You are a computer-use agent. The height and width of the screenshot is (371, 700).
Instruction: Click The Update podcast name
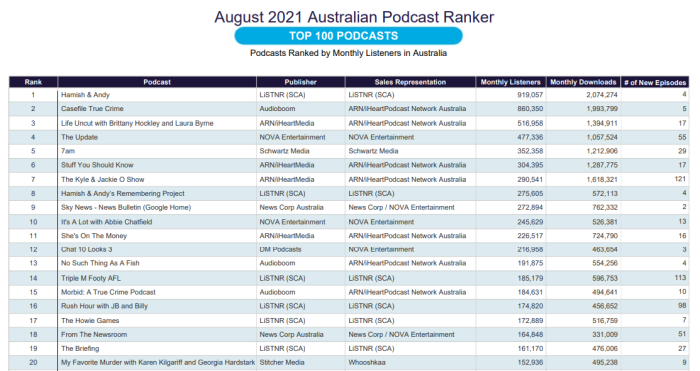tap(79, 137)
